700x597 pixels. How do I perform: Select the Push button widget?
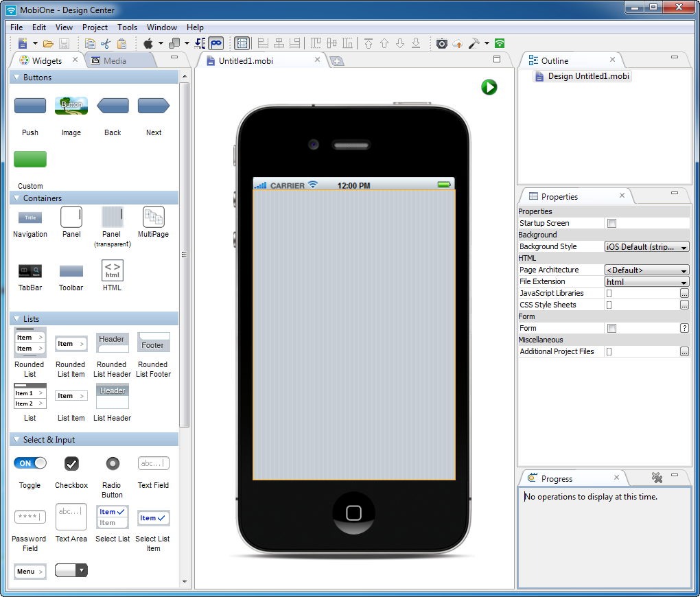coord(30,106)
